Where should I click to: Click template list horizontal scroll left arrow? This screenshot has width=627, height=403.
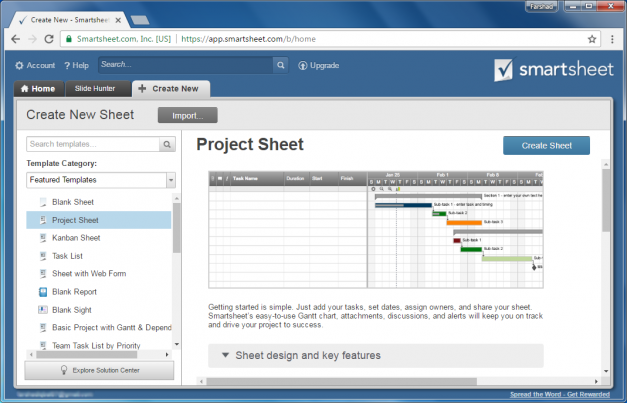(x=31, y=354)
